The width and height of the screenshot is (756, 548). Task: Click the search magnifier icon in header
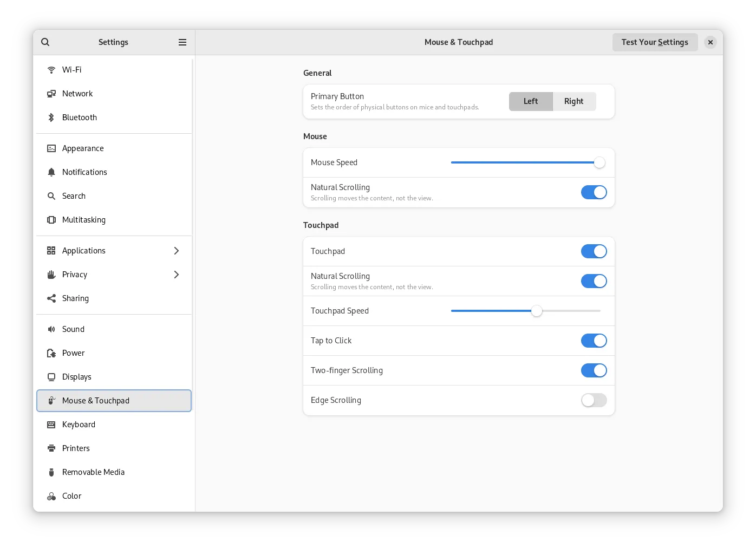click(x=45, y=42)
